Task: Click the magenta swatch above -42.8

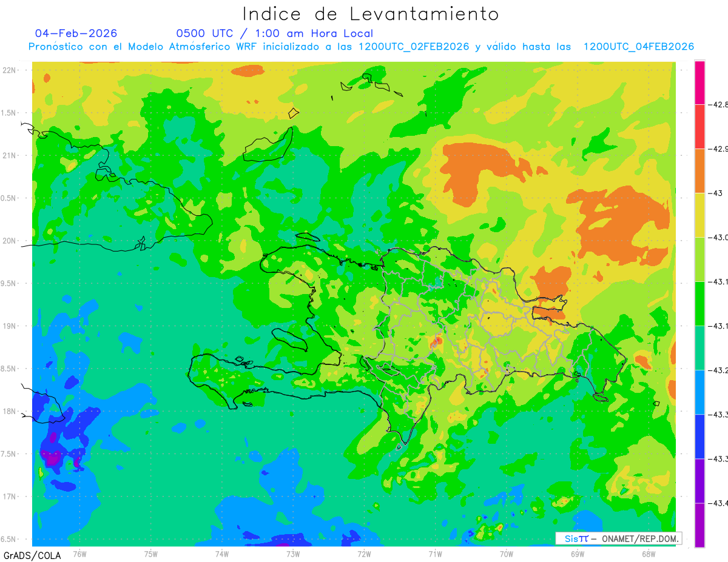Action: coord(699,82)
